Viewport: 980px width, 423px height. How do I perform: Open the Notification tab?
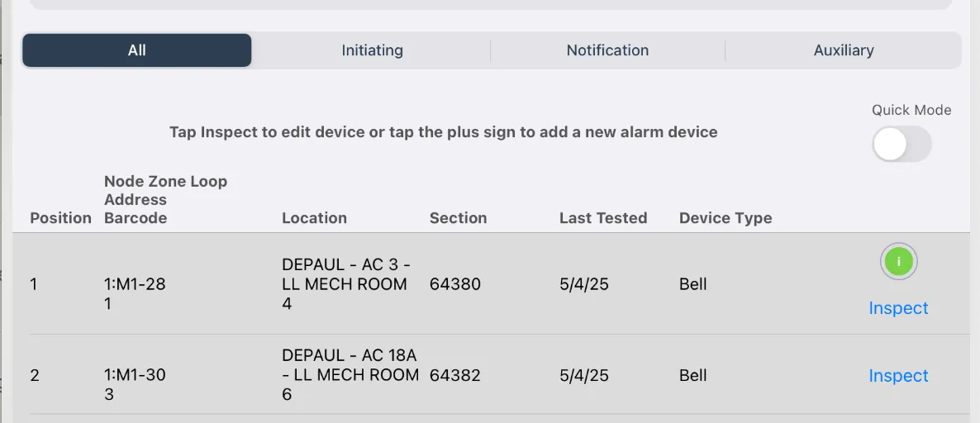coord(607,50)
